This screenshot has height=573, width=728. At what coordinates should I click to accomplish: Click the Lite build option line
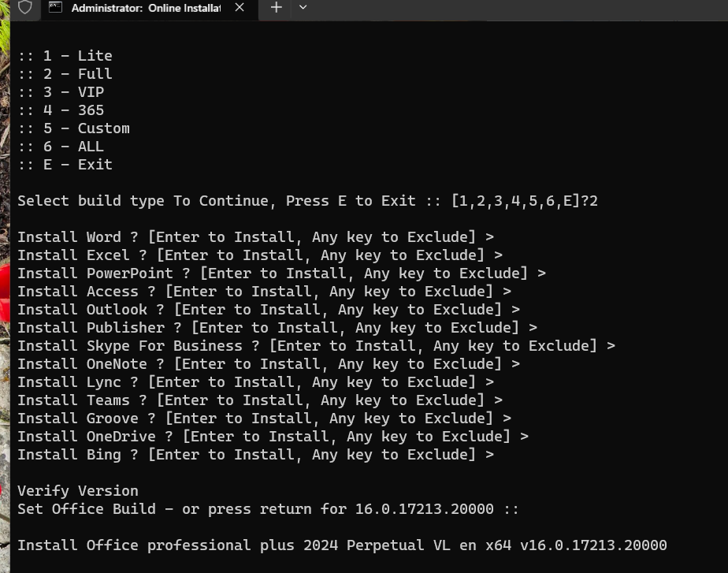(65, 56)
